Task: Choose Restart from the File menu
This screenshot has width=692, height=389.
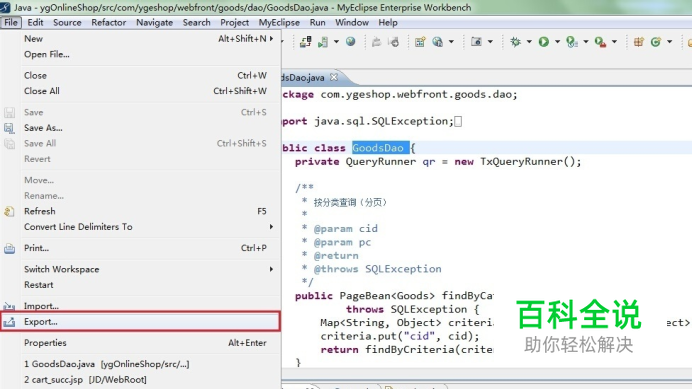Action: (140, 285)
